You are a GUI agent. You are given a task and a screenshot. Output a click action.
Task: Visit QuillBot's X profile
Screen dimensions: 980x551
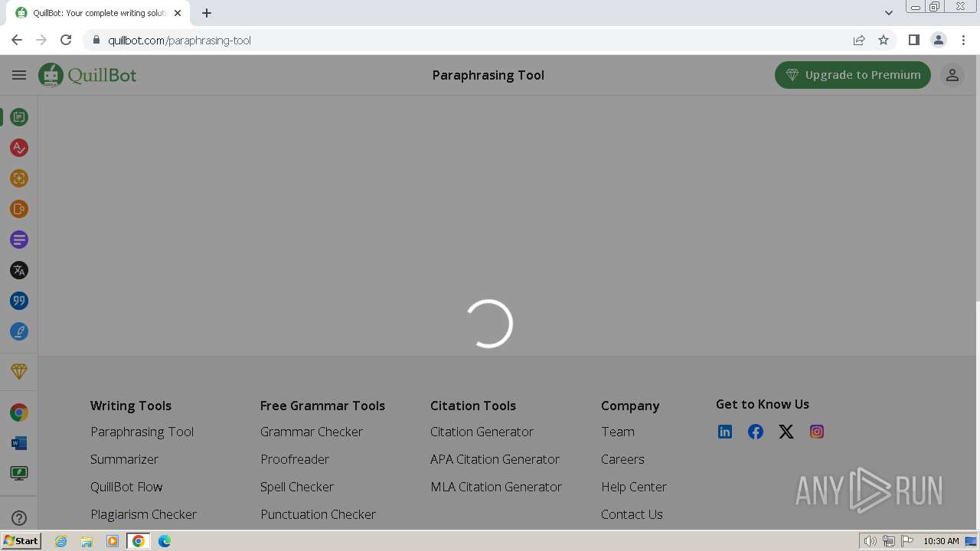[x=786, y=432]
